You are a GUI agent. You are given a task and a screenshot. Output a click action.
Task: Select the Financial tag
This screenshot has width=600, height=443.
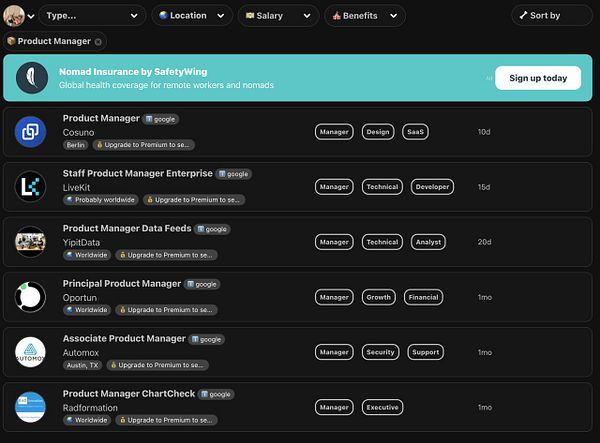pyautogui.click(x=423, y=297)
